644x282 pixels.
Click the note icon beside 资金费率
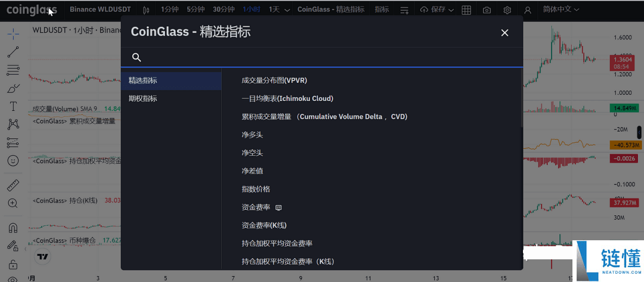(x=278, y=207)
